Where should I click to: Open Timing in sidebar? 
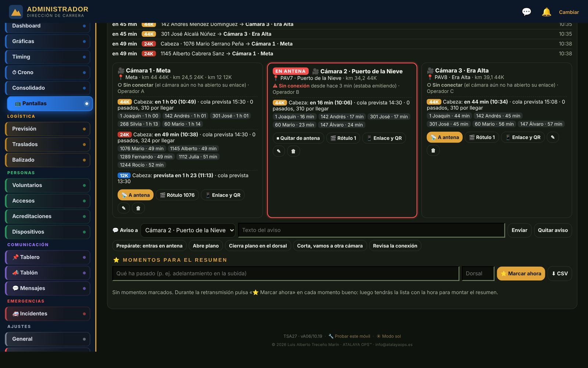pos(48,57)
